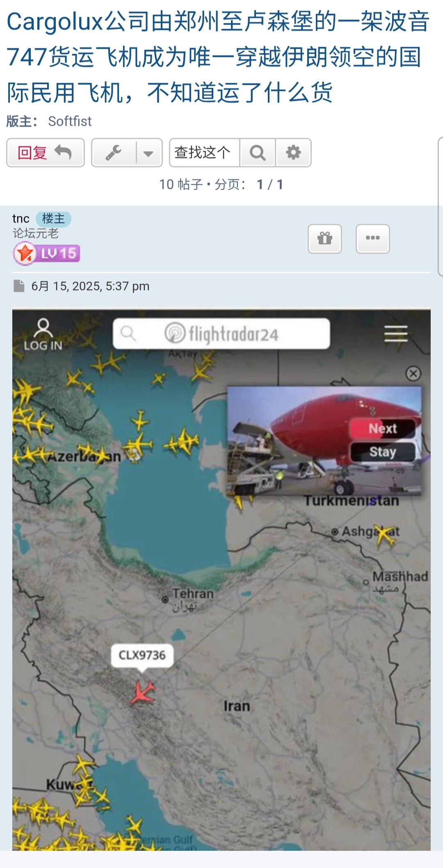Click the gift icon on tnc's post
This screenshot has height=868, width=443.
click(325, 239)
